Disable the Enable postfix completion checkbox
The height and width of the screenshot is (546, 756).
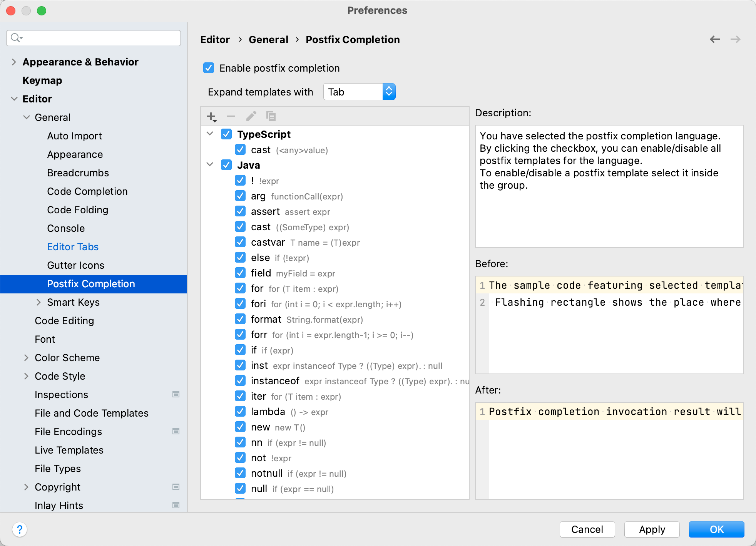[209, 68]
